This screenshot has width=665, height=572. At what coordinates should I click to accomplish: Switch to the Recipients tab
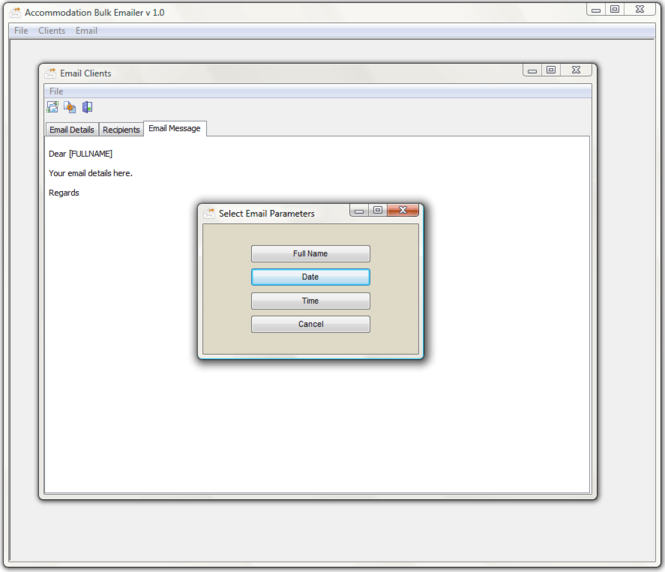click(x=121, y=130)
